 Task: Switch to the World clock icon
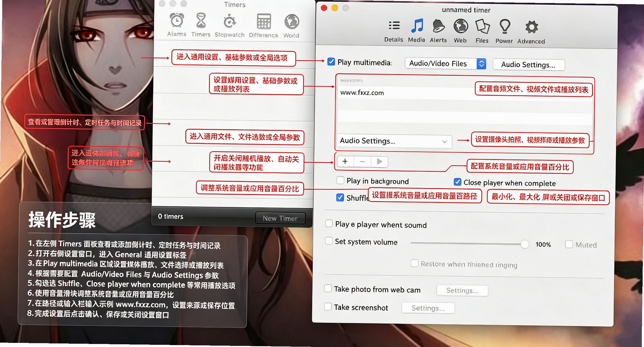click(x=291, y=26)
